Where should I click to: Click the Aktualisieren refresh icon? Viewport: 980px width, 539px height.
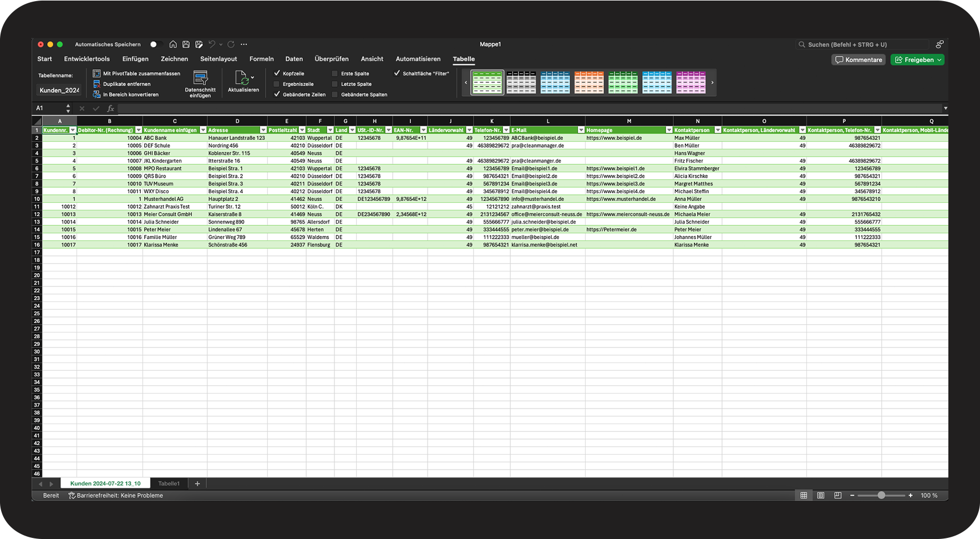point(241,78)
